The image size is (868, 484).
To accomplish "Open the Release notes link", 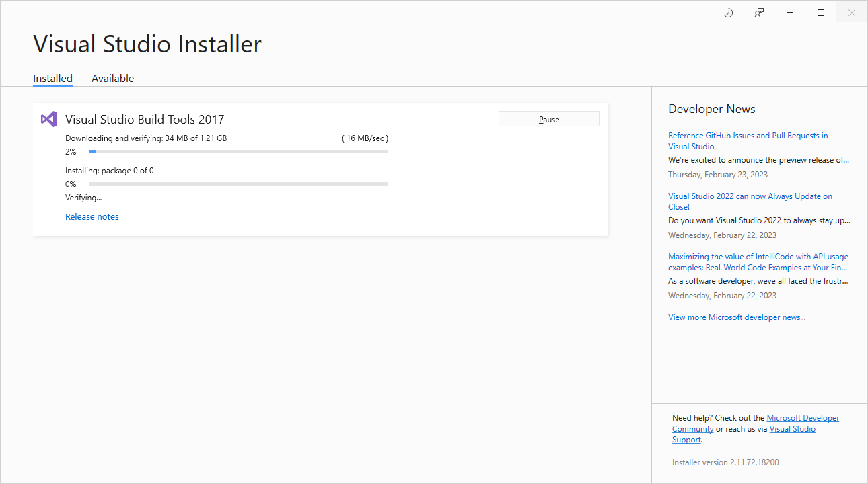I will tap(92, 216).
